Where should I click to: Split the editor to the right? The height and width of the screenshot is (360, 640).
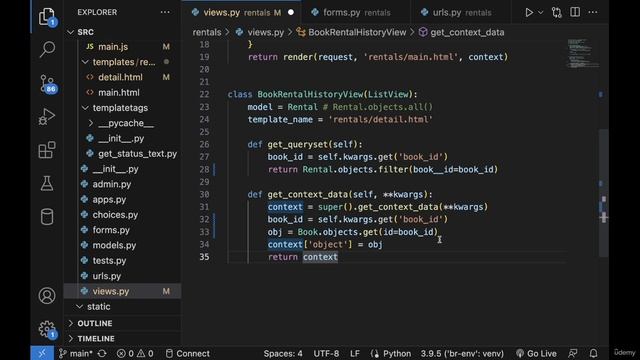click(575, 12)
